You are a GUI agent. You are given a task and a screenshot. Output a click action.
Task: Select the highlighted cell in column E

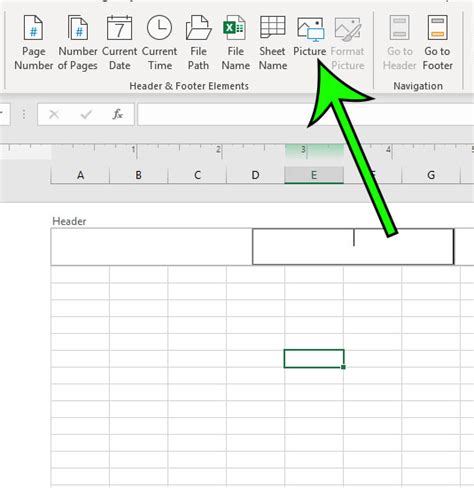(x=314, y=359)
